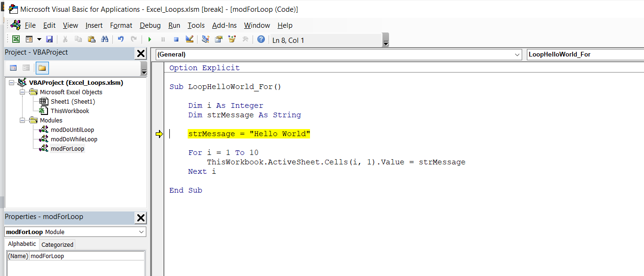The width and height of the screenshot is (644, 276).
Task: Open the Insert menu
Action: (x=94, y=25)
